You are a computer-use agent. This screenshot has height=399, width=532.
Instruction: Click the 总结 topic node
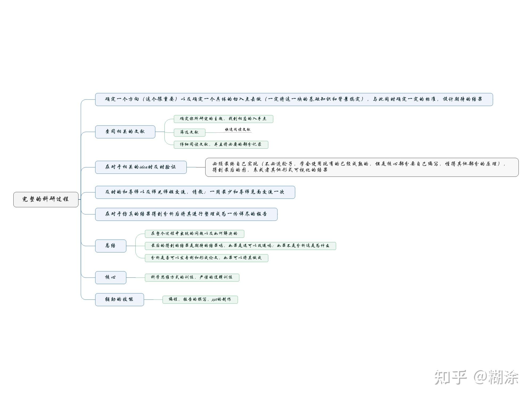coord(111,246)
